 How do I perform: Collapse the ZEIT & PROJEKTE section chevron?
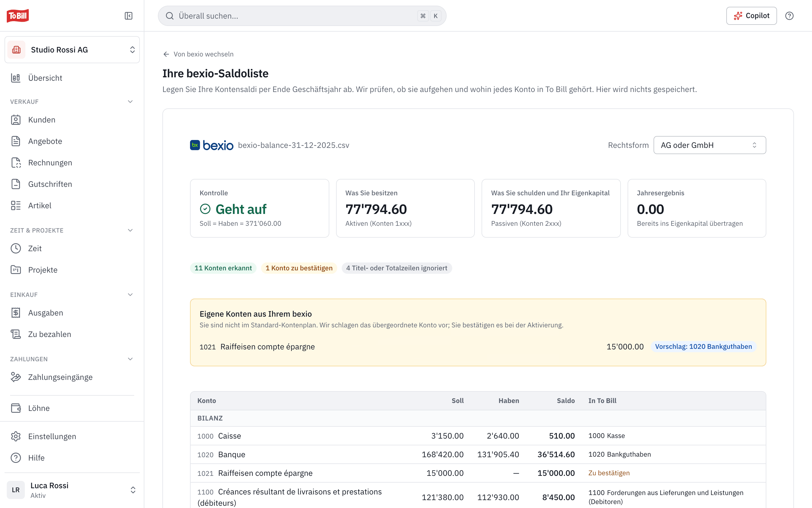pyautogui.click(x=130, y=230)
